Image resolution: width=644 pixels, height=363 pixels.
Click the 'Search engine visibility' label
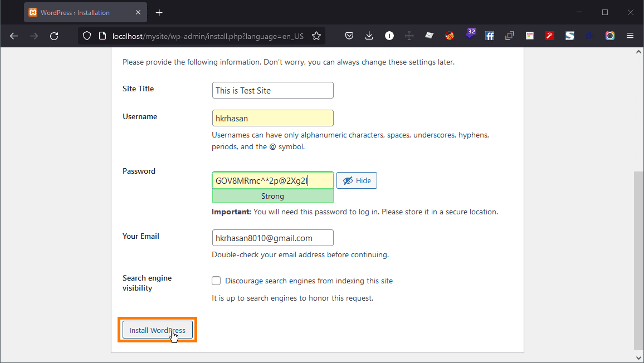pos(147,283)
